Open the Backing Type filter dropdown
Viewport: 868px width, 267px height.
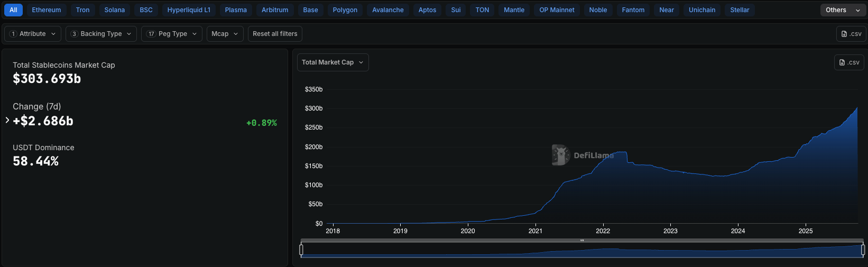click(x=101, y=34)
